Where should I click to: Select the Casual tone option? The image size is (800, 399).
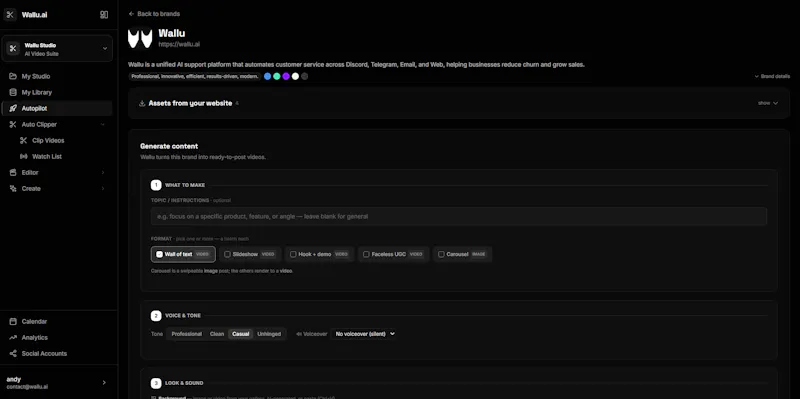click(241, 334)
